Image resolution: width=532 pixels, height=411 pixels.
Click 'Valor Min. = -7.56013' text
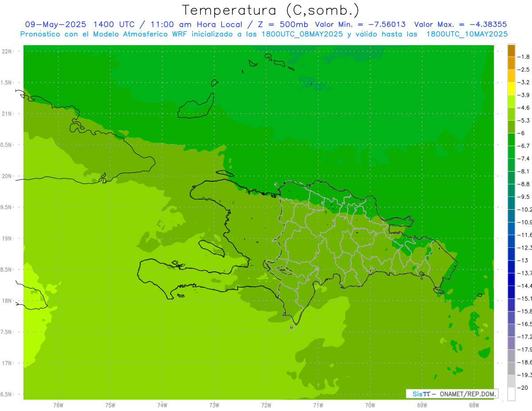tap(360, 24)
